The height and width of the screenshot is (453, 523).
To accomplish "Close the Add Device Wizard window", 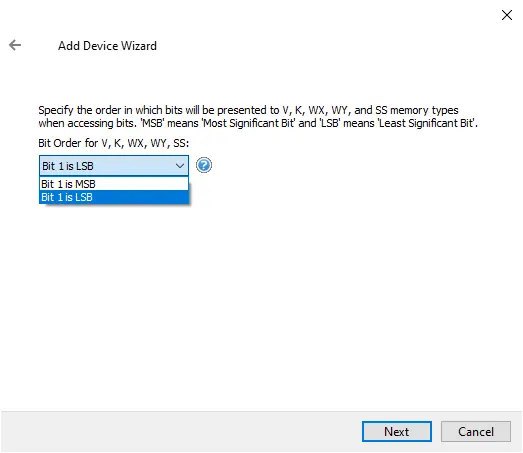I will [x=507, y=15].
